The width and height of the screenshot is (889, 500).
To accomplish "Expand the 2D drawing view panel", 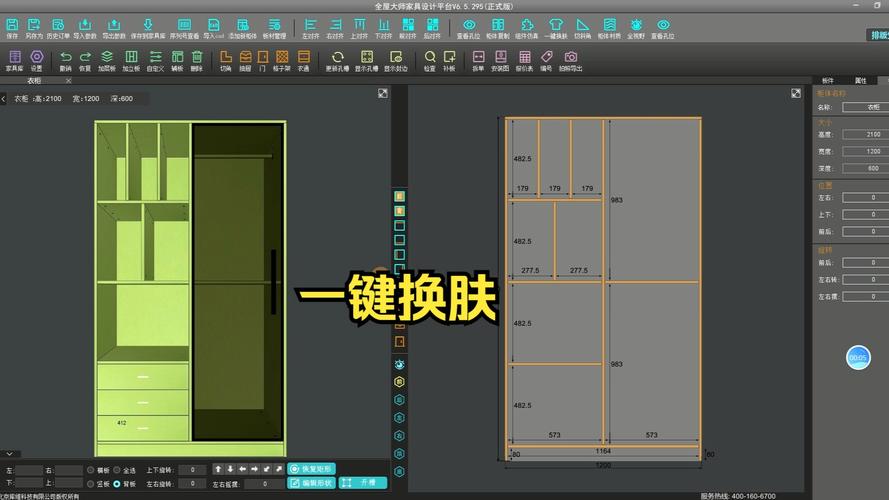I will (796, 93).
